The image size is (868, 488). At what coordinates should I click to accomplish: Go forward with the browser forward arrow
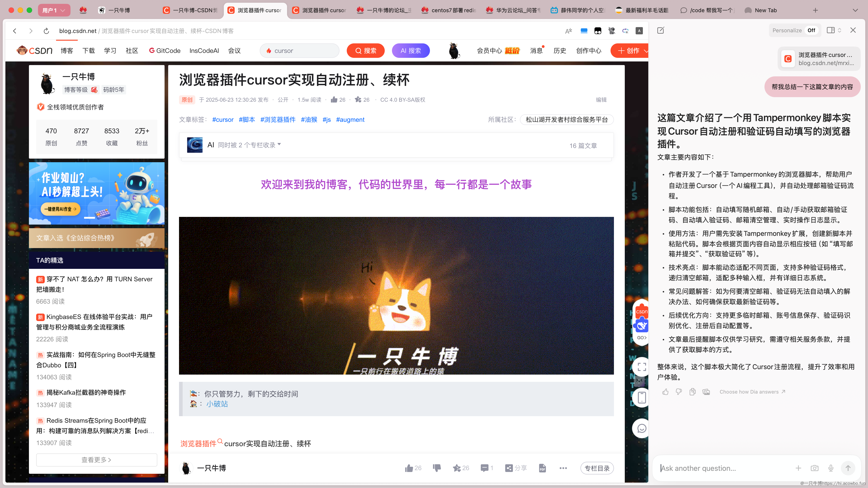tap(31, 31)
